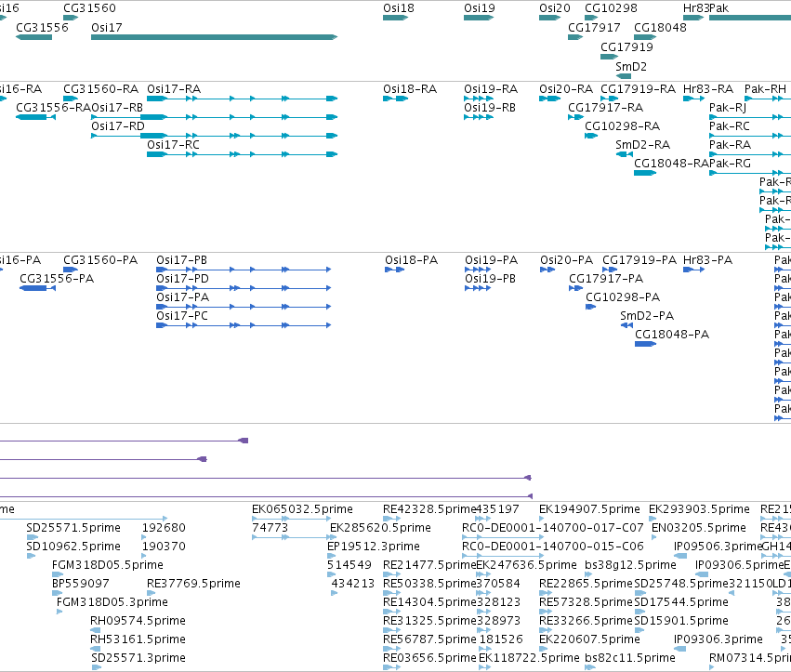Image resolution: width=791 pixels, height=672 pixels.
Task: Click the Pak-RJ transcript label
Action: click(728, 108)
